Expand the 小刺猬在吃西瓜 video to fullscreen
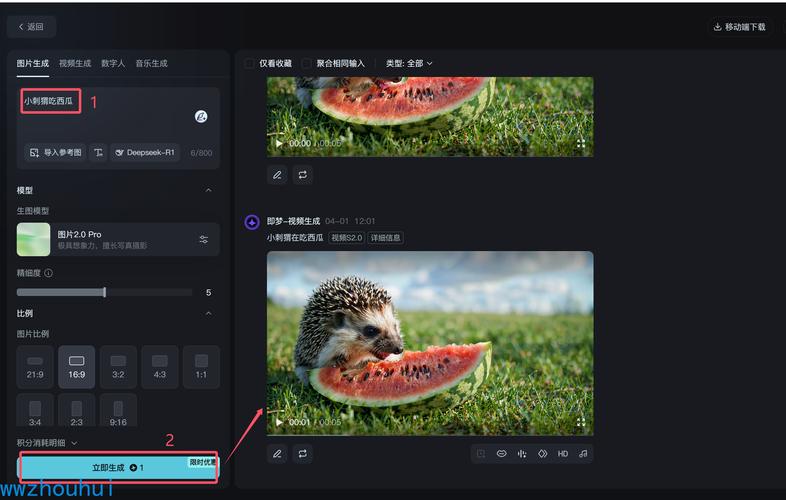The image size is (786, 500). click(581, 422)
